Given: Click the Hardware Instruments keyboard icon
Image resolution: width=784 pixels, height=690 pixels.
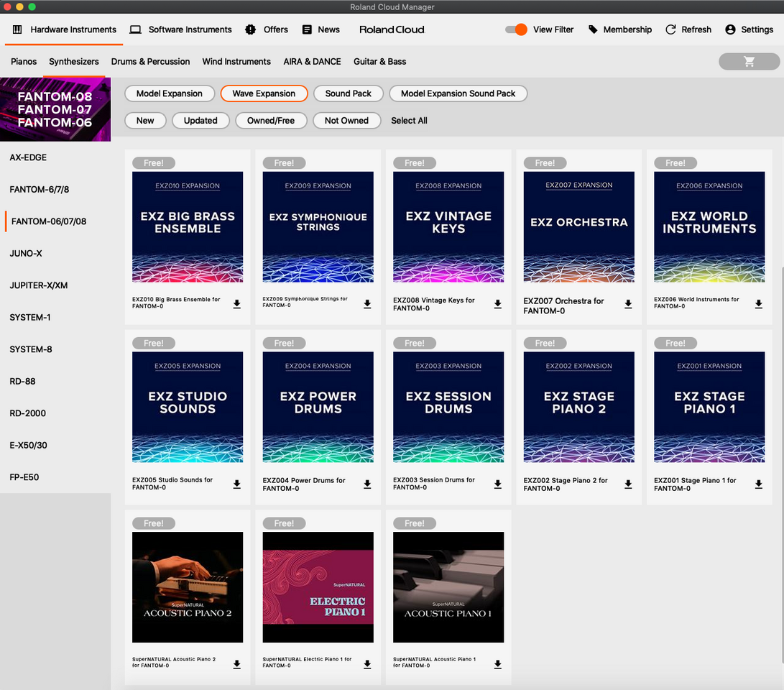Looking at the screenshot, I should click(17, 29).
